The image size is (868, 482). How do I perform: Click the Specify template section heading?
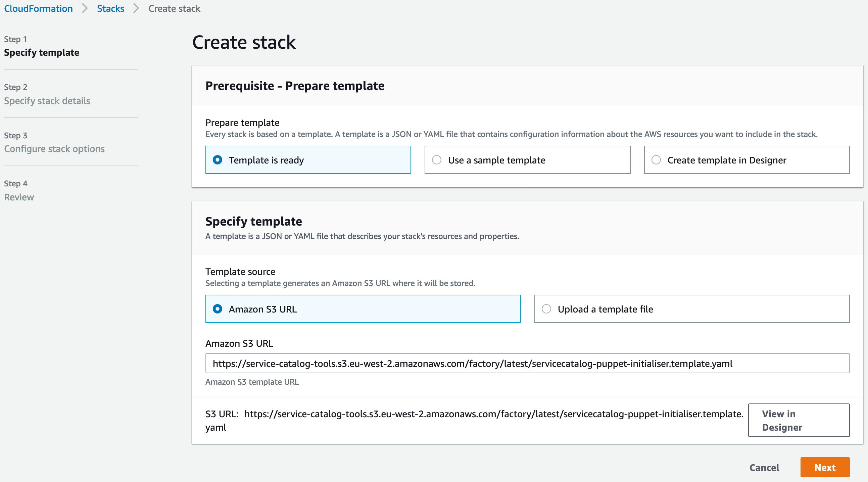click(x=254, y=222)
